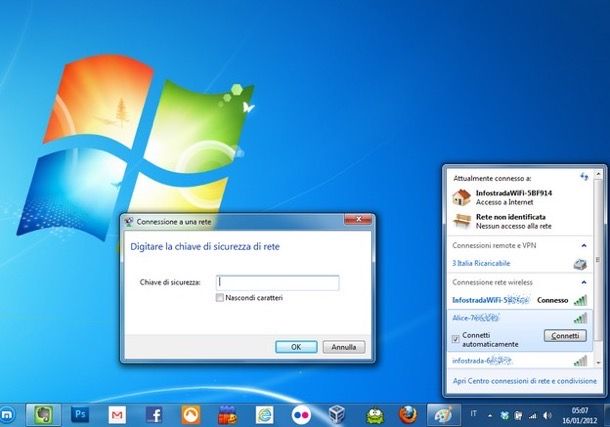Image resolution: width=610 pixels, height=427 pixels.
Task: Open Evernote from the taskbar
Action: pyautogui.click(x=44, y=415)
